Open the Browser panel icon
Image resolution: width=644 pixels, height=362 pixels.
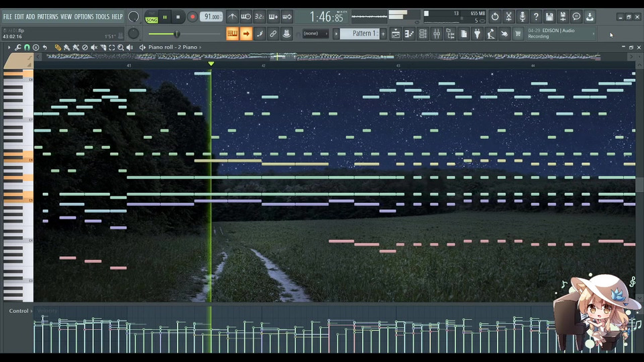pyautogui.click(x=450, y=34)
